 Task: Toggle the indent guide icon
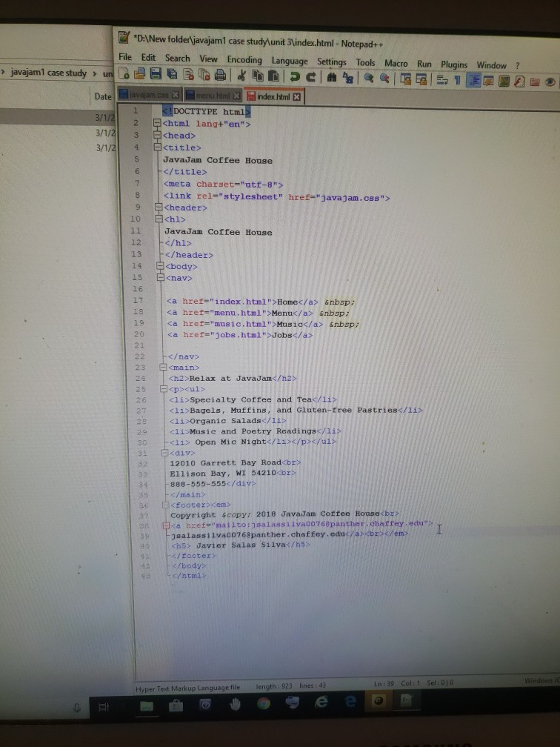[473, 80]
